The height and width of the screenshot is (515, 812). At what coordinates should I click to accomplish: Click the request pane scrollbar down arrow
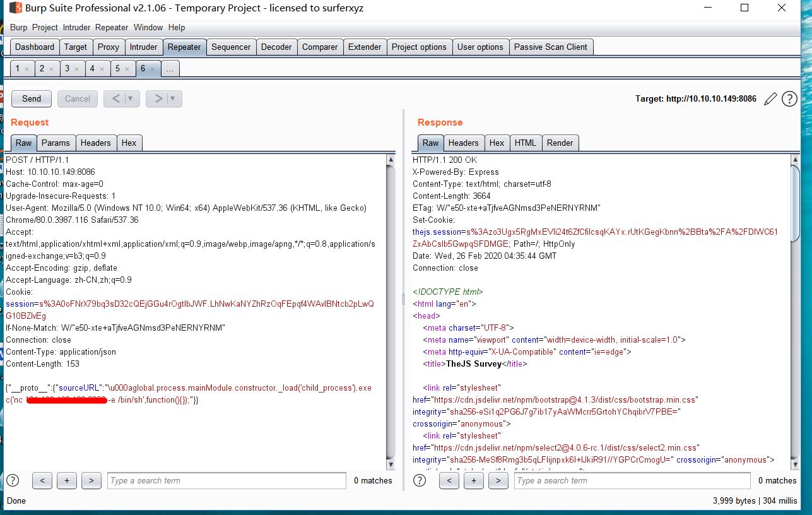point(391,465)
